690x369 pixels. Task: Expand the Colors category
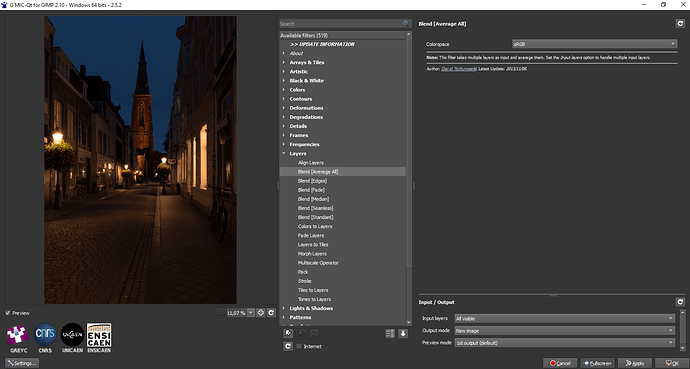click(x=284, y=90)
